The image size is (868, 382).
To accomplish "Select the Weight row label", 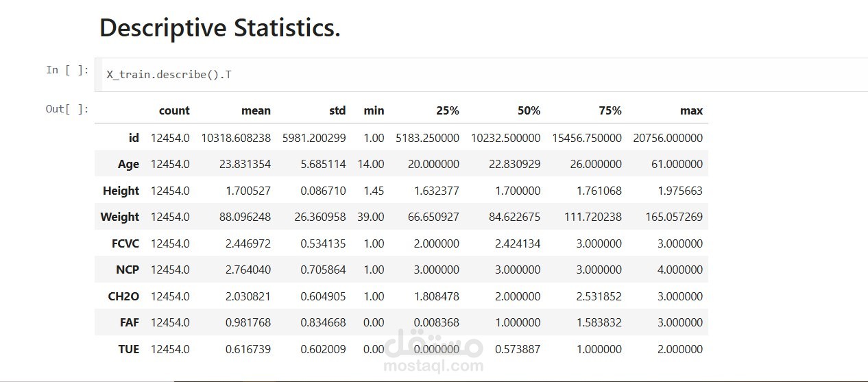I will pyautogui.click(x=120, y=217).
